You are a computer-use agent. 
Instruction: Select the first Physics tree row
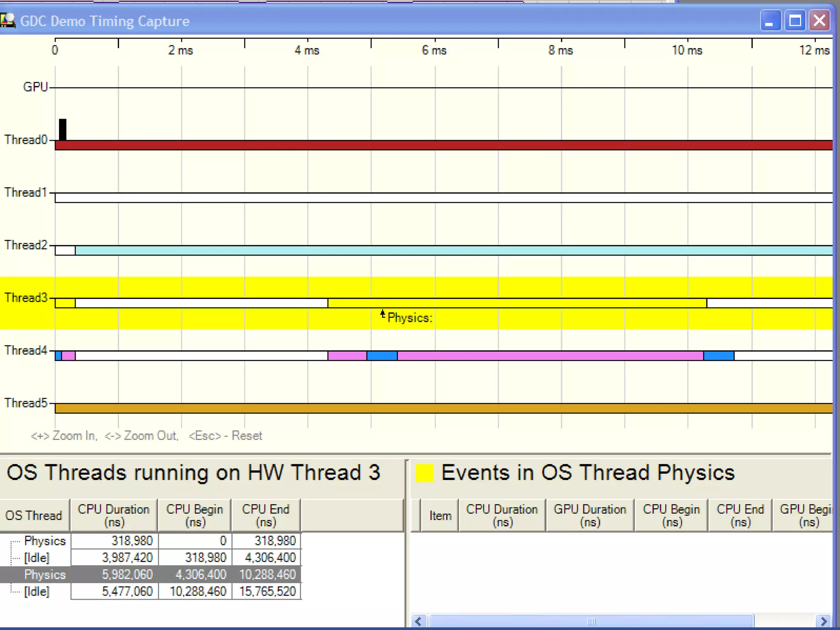44,541
